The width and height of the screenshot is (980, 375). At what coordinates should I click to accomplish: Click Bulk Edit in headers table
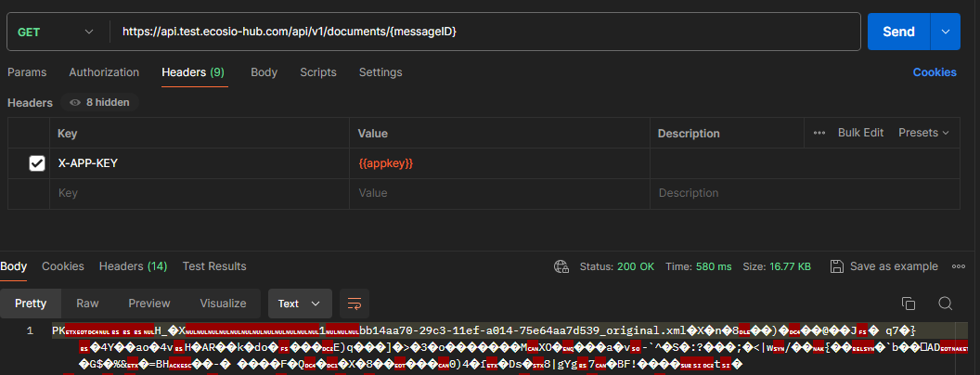(x=860, y=133)
